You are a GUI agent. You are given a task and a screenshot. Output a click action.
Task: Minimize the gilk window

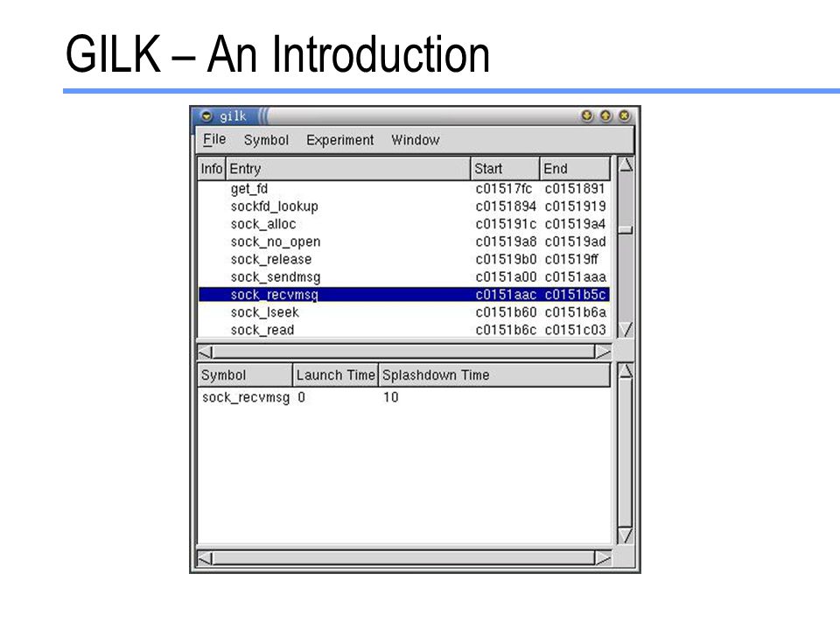587,115
